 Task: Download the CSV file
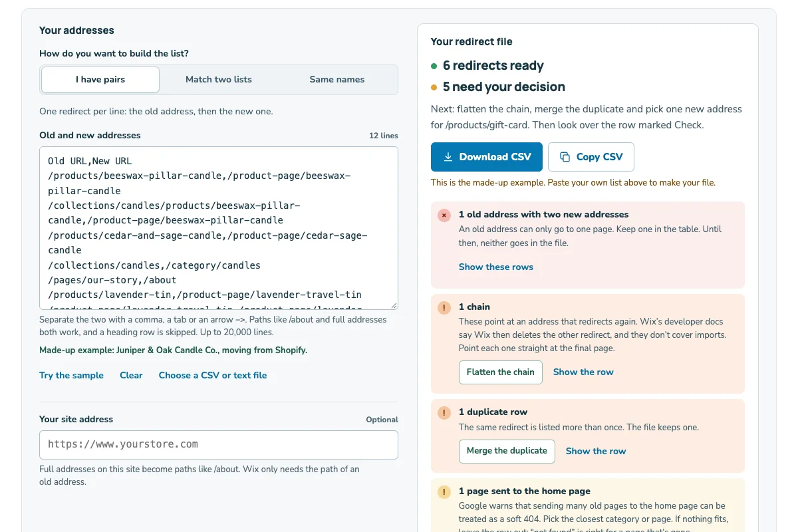pyautogui.click(x=487, y=157)
